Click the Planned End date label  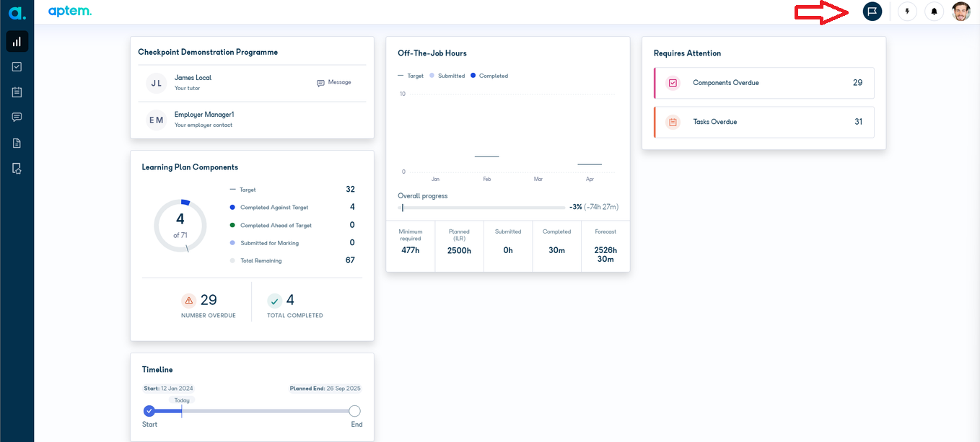tap(325, 389)
